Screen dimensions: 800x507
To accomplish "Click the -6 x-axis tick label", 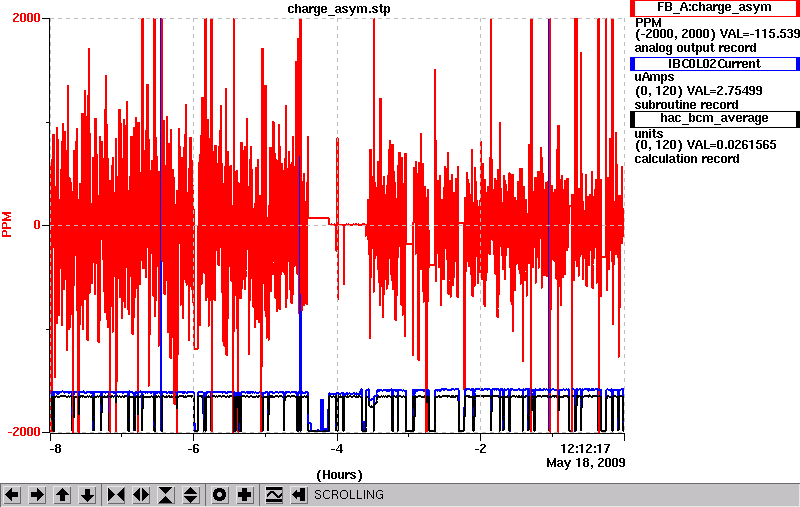I will pos(193,449).
